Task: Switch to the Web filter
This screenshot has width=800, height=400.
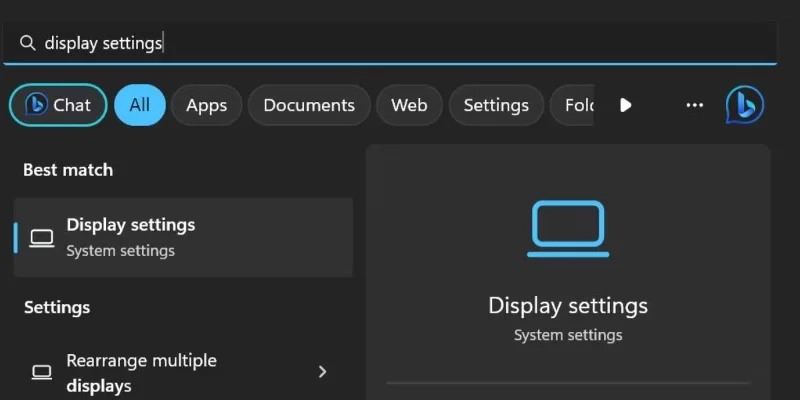Action: [409, 105]
